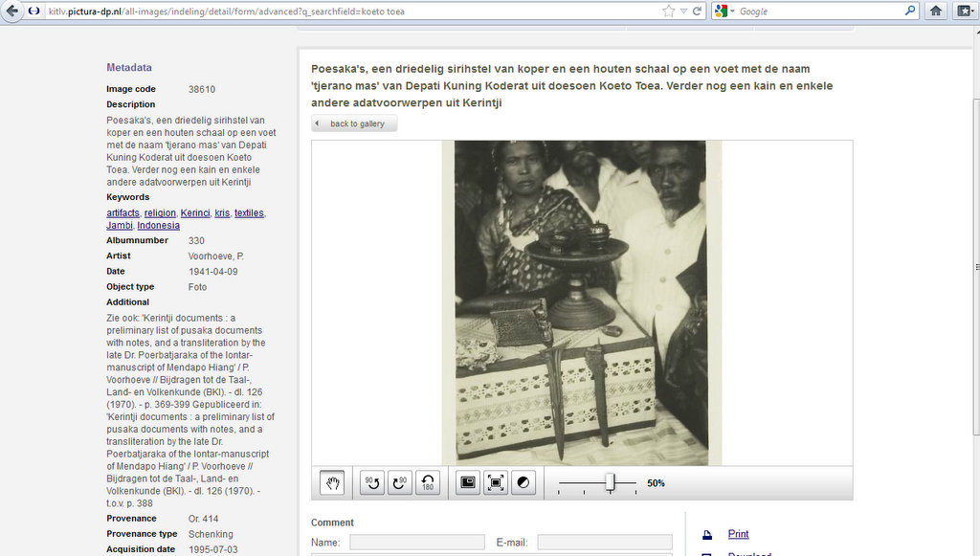This screenshot has height=556, width=980.
Task: Click the Print link
Action: click(738, 534)
